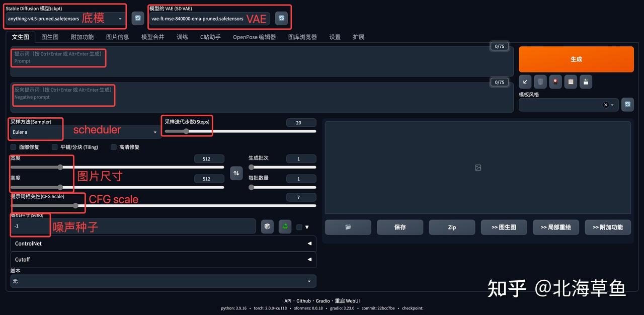Screen dimensions: 644x315
Task: Open the 附加功能 tab
Action: 82,37
